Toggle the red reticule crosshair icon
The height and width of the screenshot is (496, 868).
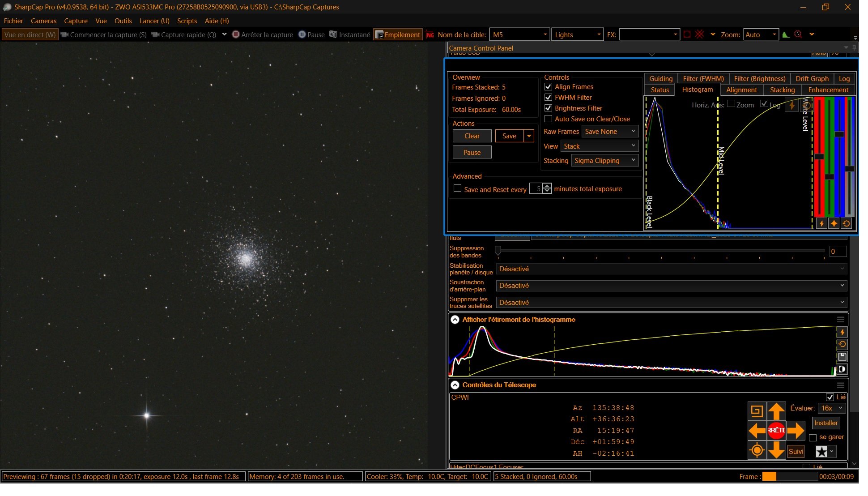click(x=700, y=34)
